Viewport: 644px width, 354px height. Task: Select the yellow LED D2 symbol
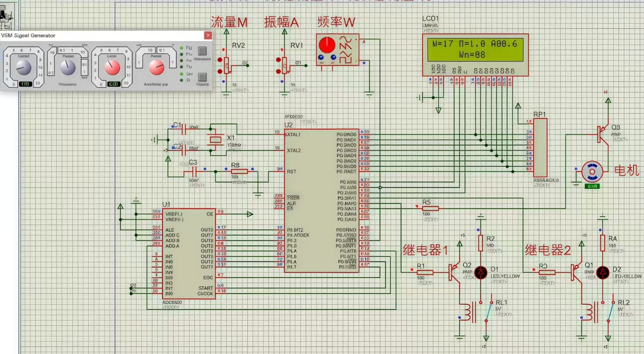[x=603, y=272]
